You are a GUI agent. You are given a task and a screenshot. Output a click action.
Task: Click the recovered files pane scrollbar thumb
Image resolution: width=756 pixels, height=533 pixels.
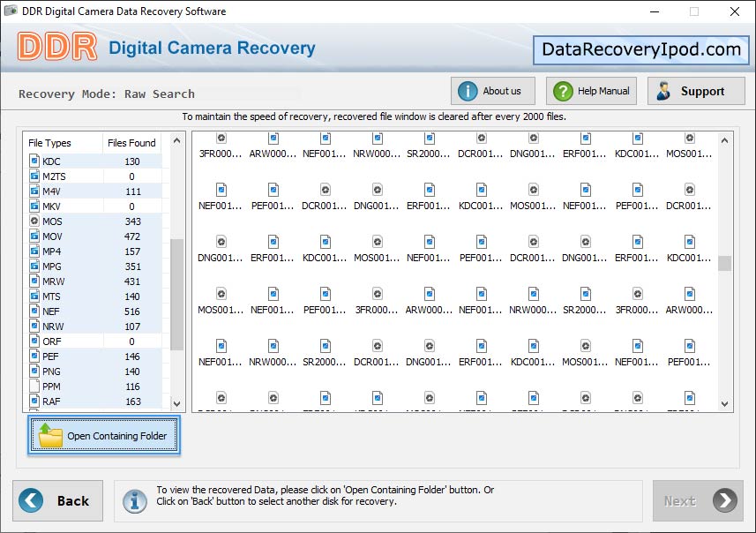tap(724, 263)
